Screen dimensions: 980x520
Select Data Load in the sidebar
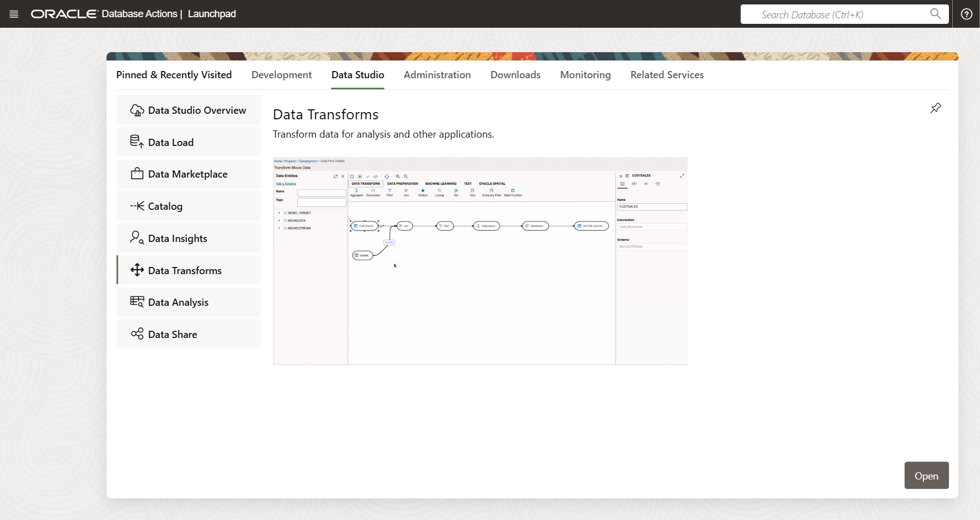coord(189,142)
